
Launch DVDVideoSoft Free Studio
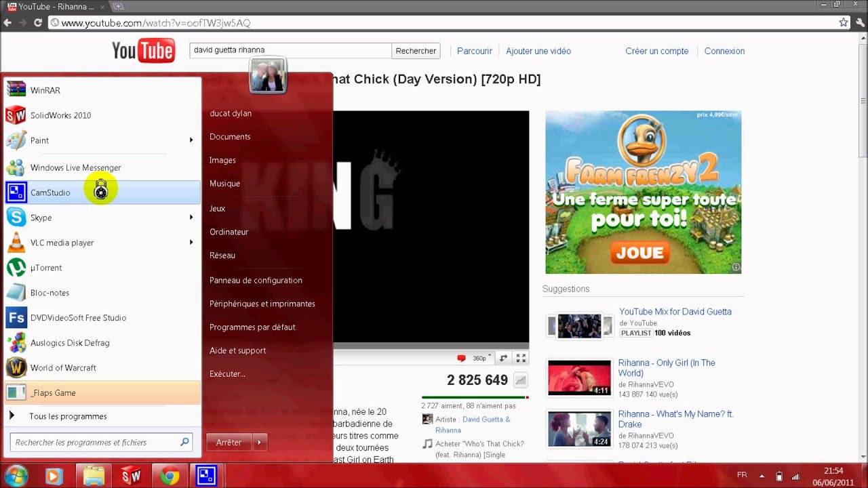tap(102, 318)
